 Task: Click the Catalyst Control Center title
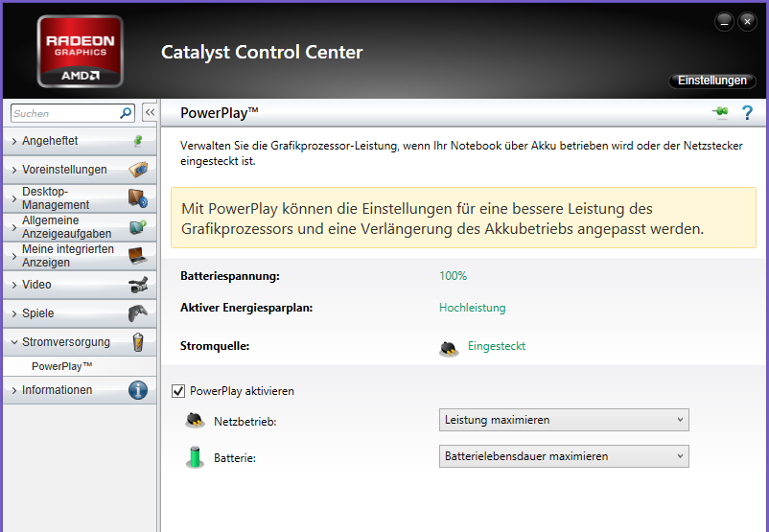pyautogui.click(x=262, y=53)
